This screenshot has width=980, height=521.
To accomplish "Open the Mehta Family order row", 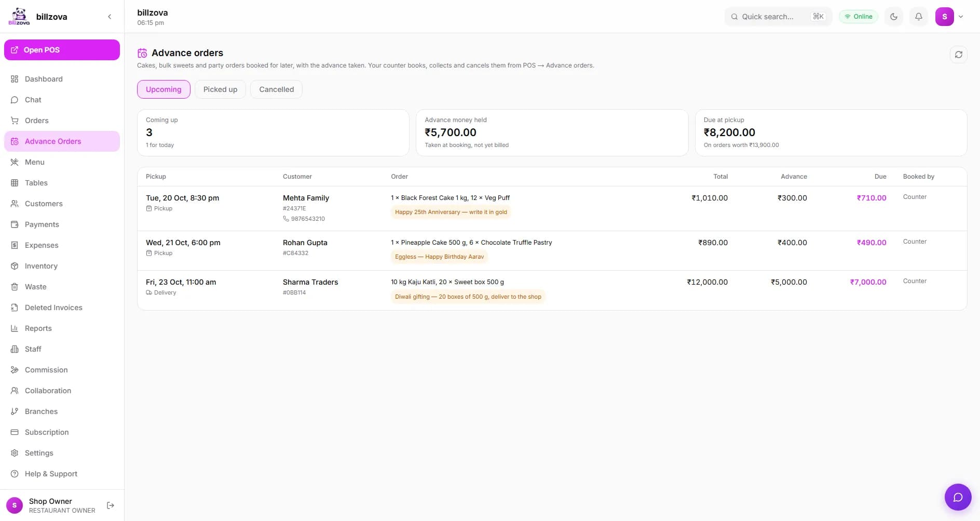I will tap(552, 208).
